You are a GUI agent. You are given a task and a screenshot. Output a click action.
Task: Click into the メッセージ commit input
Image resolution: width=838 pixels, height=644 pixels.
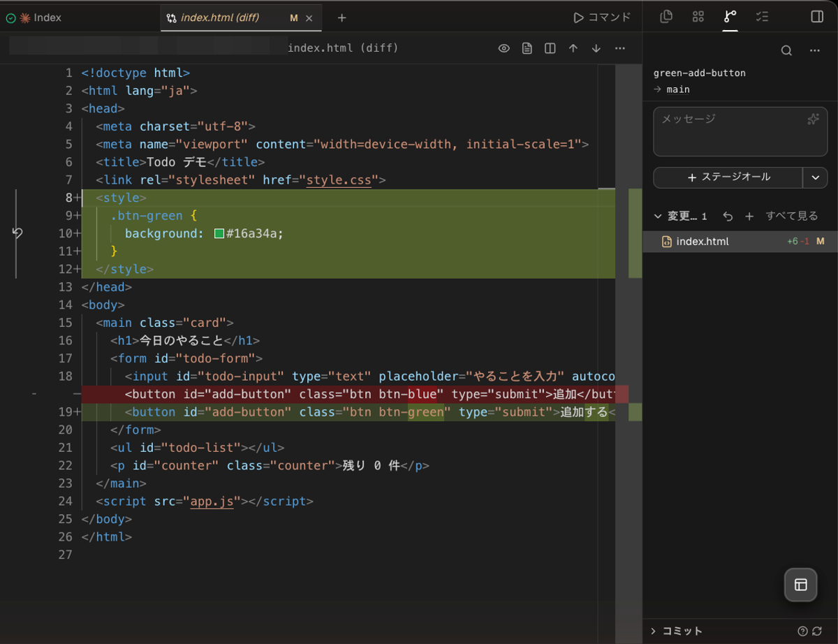point(740,131)
